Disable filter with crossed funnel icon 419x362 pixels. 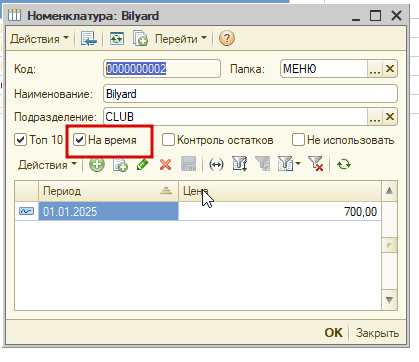click(x=316, y=164)
